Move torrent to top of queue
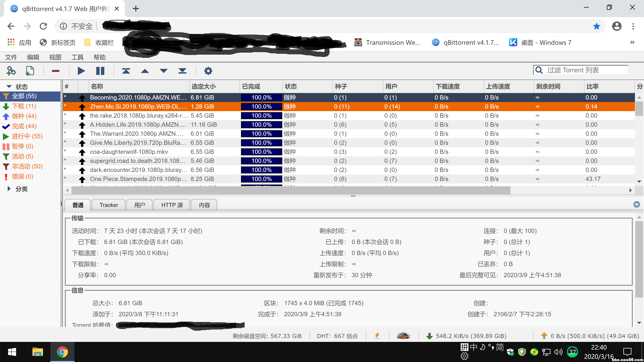The width and height of the screenshot is (644, 362). 126,71
